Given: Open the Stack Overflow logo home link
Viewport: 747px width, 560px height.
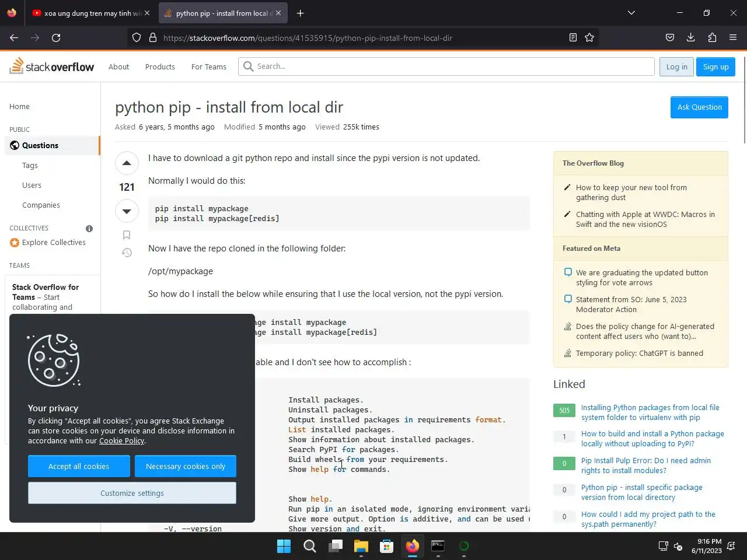Looking at the screenshot, I should click(x=52, y=66).
